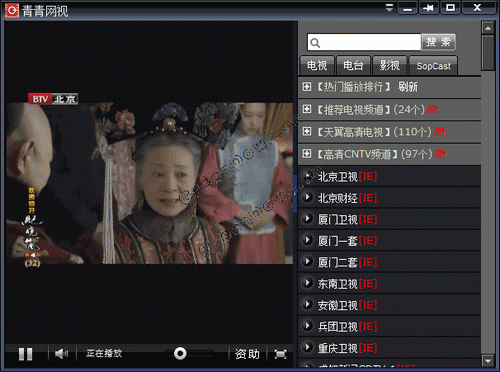Switch to the 电台 tab
The width and height of the screenshot is (500, 372).
point(353,65)
